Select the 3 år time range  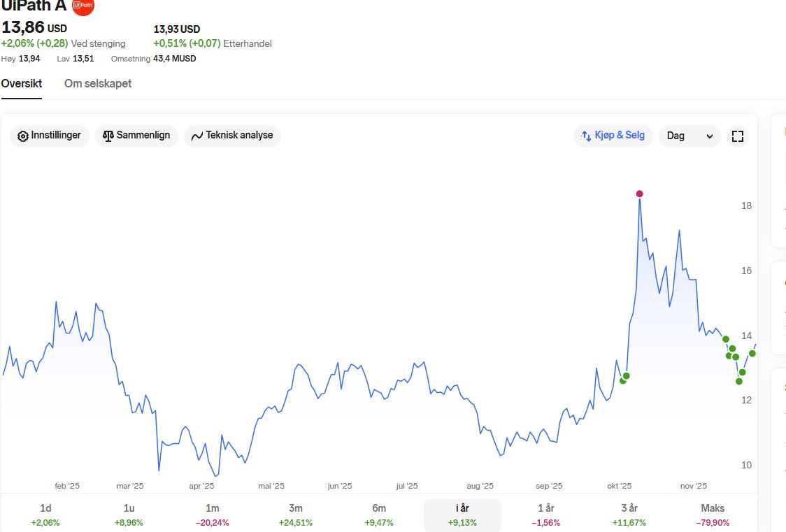629,515
